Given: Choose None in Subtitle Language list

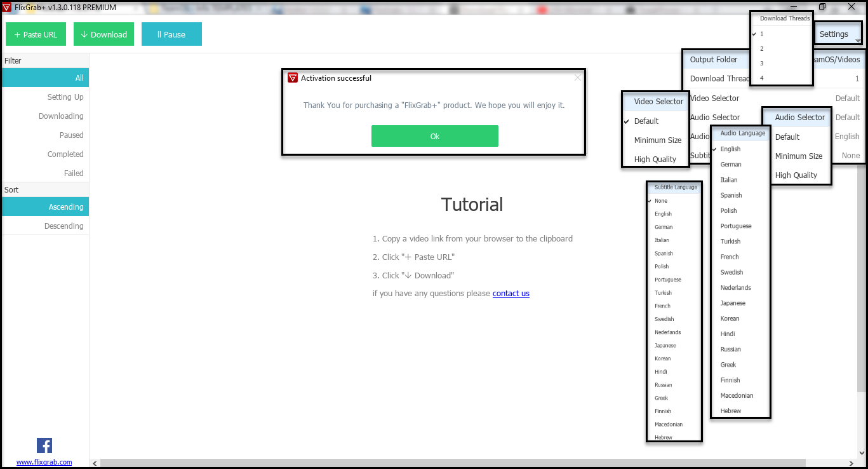Looking at the screenshot, I should click(x=674, y=201).
